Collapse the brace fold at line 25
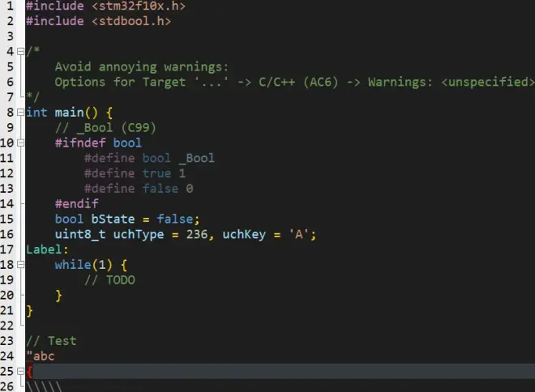 [20, 371]
